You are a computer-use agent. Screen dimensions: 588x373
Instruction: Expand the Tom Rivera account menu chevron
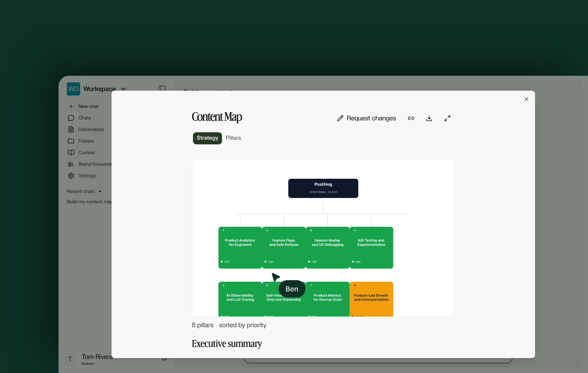coord(165,359)
